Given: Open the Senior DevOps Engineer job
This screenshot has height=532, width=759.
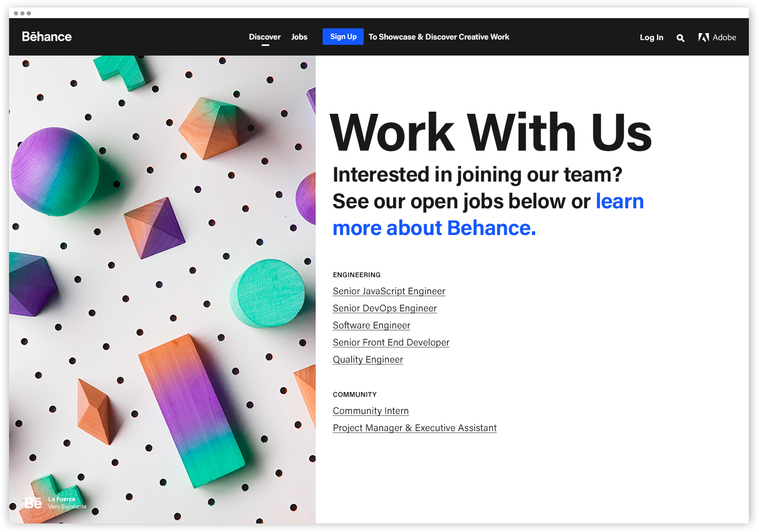Looking at the screenshot, I should 385,308.
